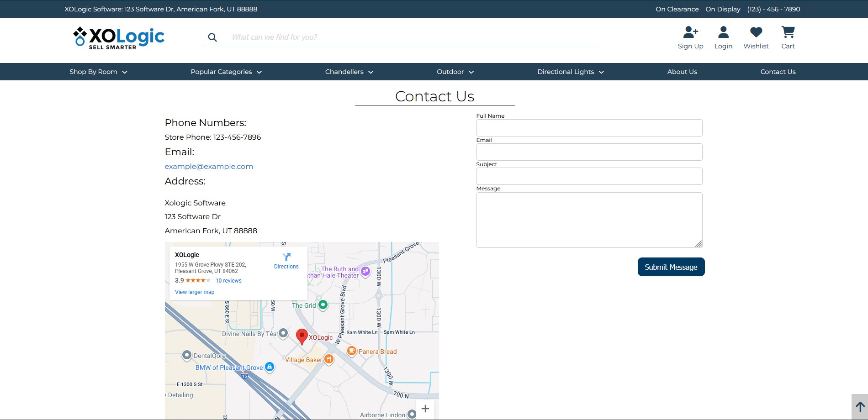The height and width of the screenshot is (420, 868).
Task: Click the (123) - 456 - 7890 phone link
Action: point(773,9)
